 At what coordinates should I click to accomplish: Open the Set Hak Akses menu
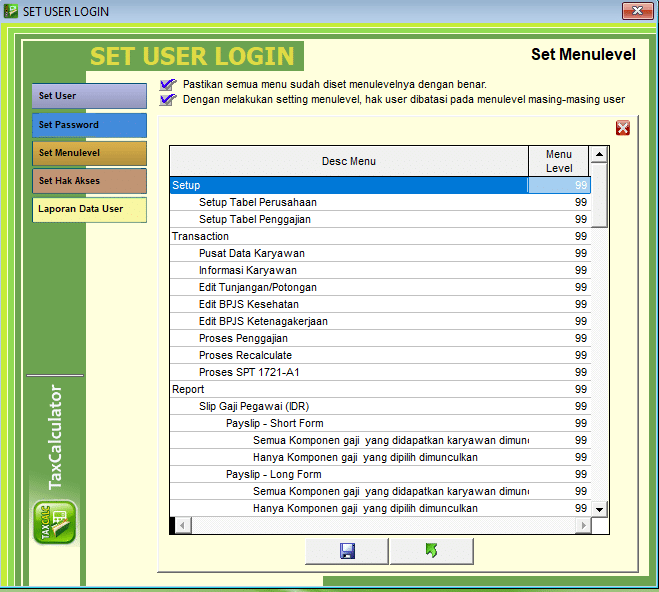tap(89, 181)
